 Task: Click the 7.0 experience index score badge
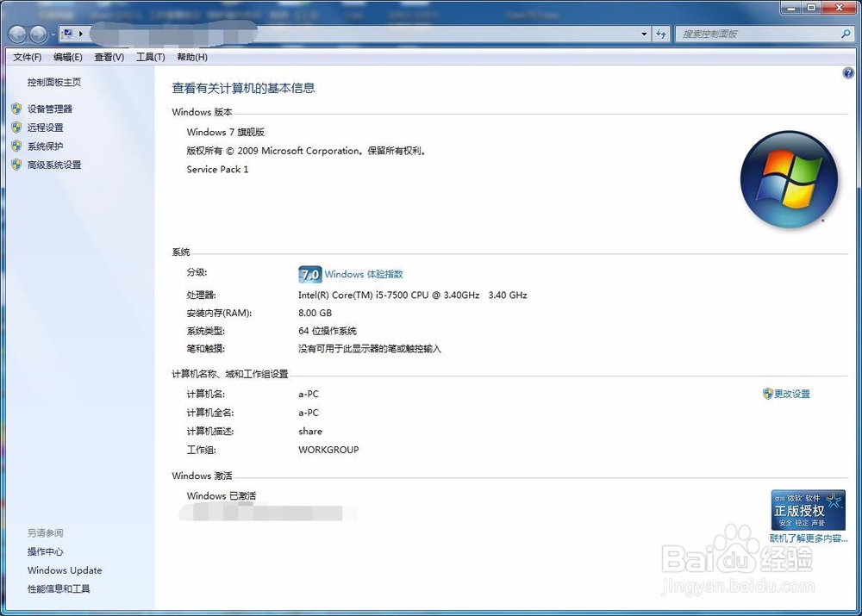[x=310, y=274]
